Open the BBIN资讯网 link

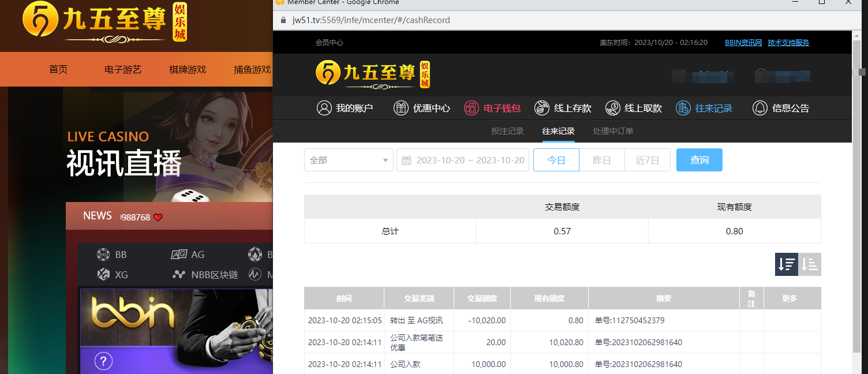point(743,43)
